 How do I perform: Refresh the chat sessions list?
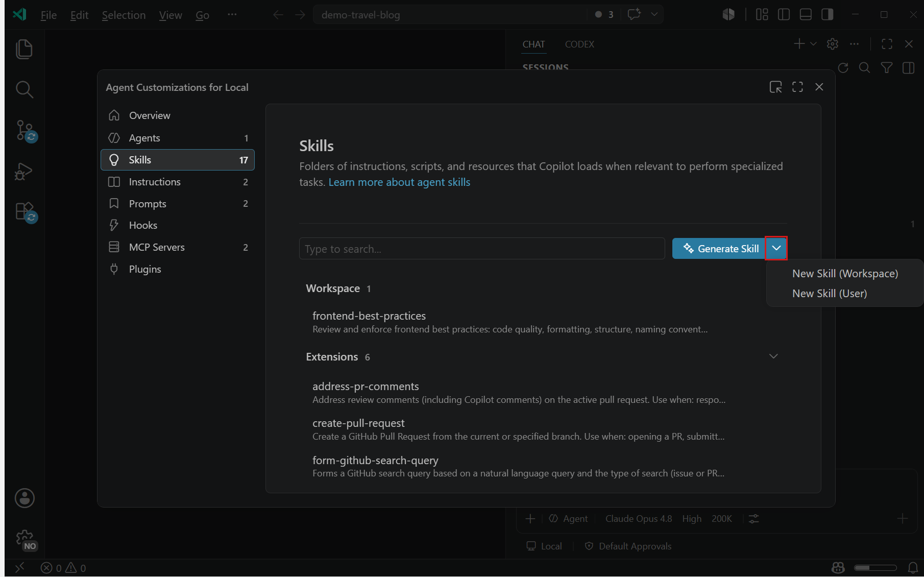pos(843,68)
